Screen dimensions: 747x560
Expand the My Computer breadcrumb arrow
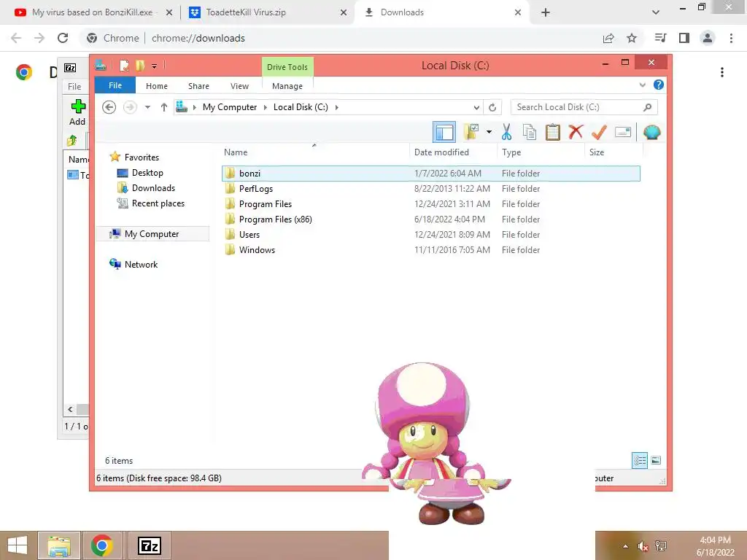pos(266,108)
